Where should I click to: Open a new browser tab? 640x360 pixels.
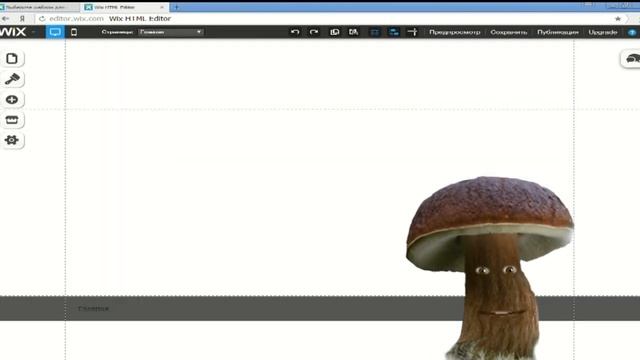pos(176,7)
